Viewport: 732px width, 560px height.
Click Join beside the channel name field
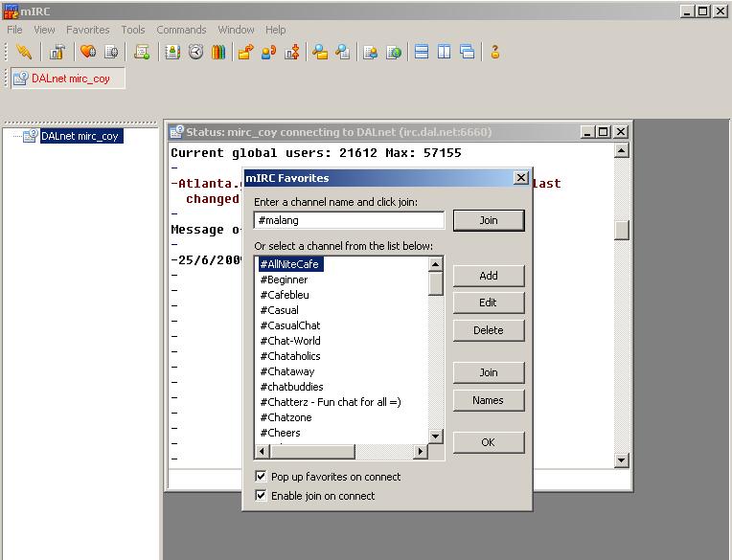point(489,220)
